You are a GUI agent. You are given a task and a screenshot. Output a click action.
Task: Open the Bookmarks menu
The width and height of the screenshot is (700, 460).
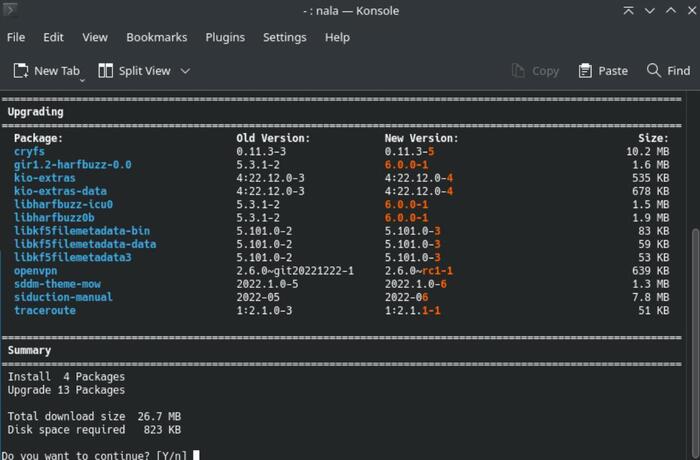[157, 38]
